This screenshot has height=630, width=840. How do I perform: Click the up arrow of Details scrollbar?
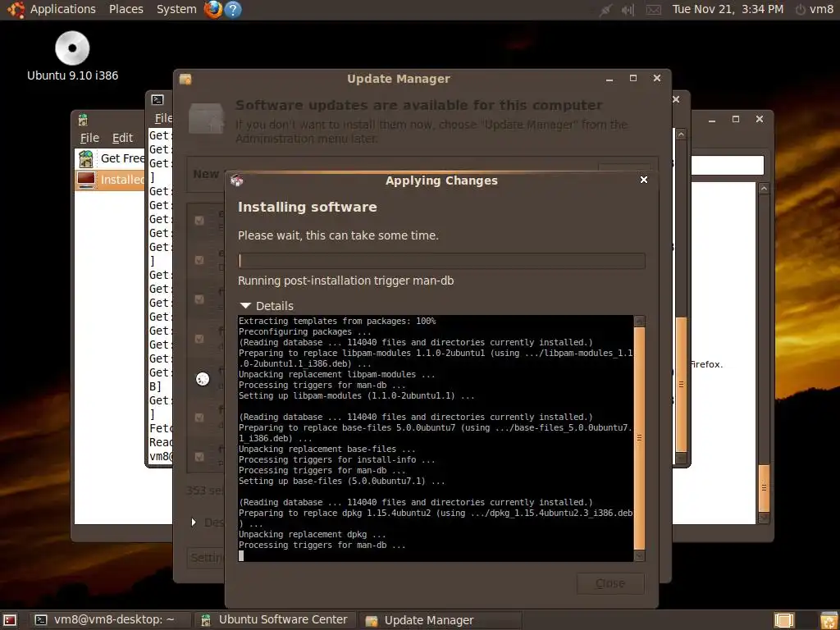[x=639, y=321]
